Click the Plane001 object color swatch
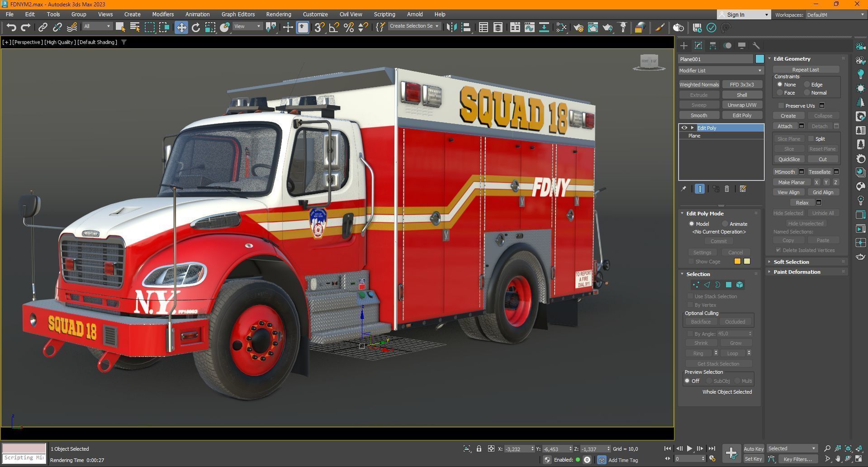 (x=759, y=59)
